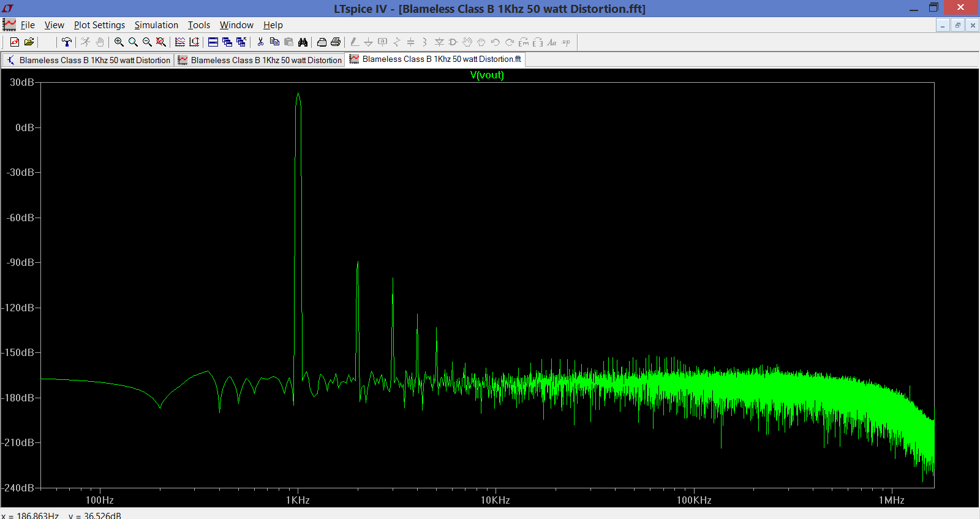Click the Mirror component icon

[x=538, y=42]
